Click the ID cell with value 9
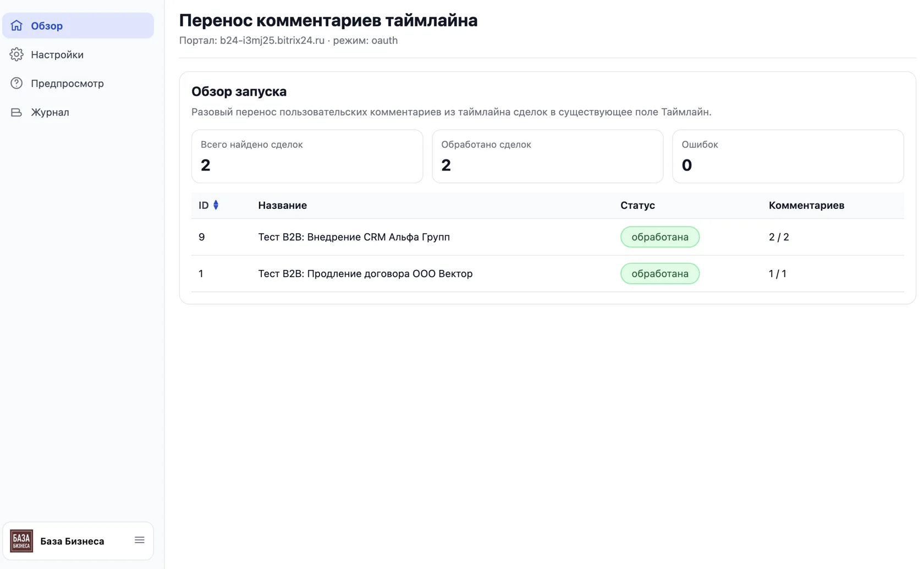The width and height of the screenshot is (924, 569). (x=202, y=237)
